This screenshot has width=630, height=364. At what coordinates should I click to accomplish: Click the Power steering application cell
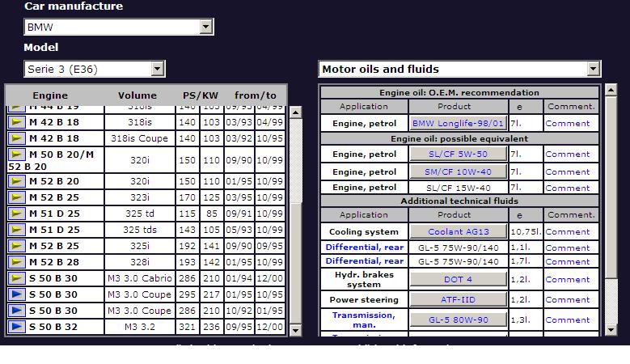tap(364, 299)
